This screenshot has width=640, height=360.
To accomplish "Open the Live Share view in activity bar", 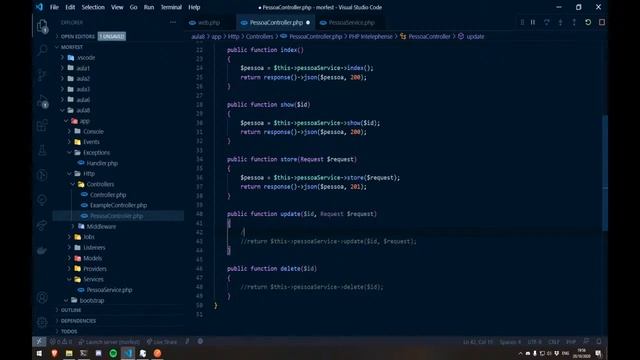I will click(42, 225).
